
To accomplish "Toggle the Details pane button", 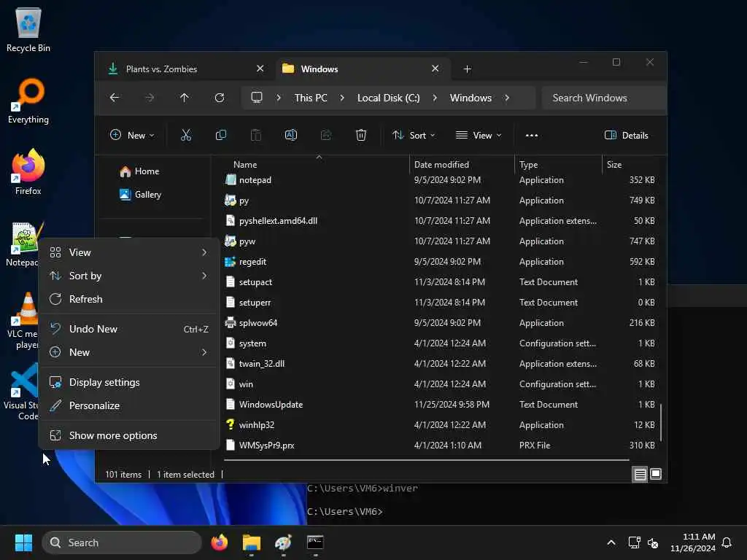I will tap(626, 135).
